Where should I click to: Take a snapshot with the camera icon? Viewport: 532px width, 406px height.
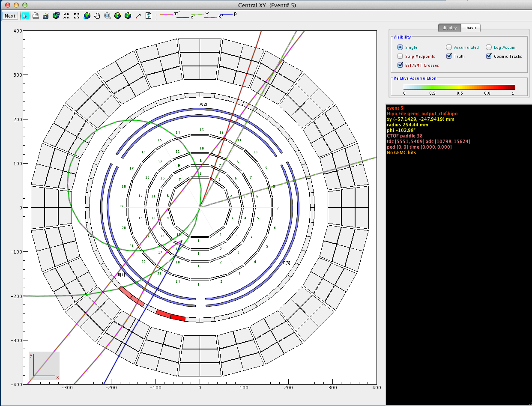click(x=46, y=16)
